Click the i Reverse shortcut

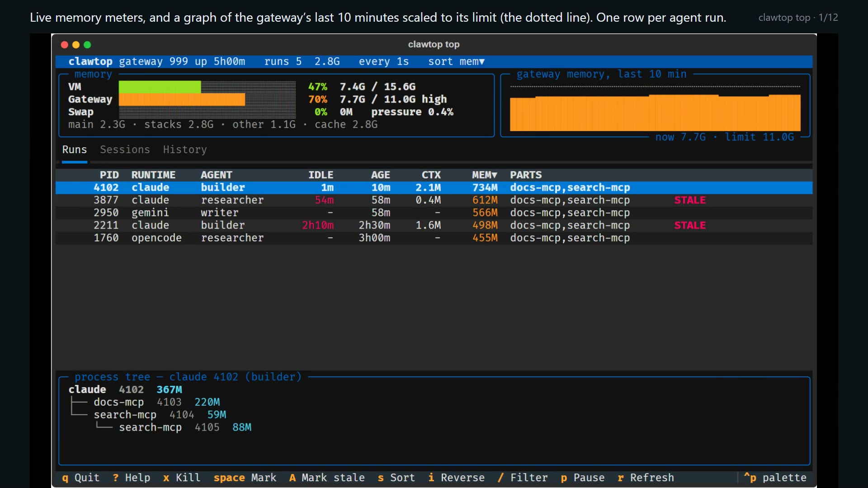point(457,478)
